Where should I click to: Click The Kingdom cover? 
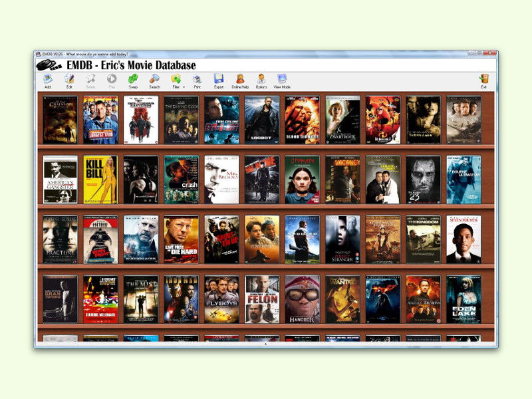pyautogui.click(x=424, y=239)
